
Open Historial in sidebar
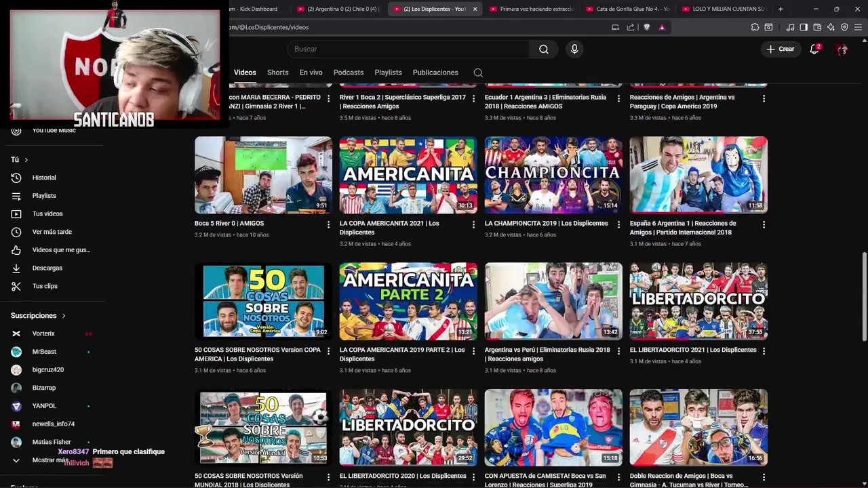pos(45,178)
